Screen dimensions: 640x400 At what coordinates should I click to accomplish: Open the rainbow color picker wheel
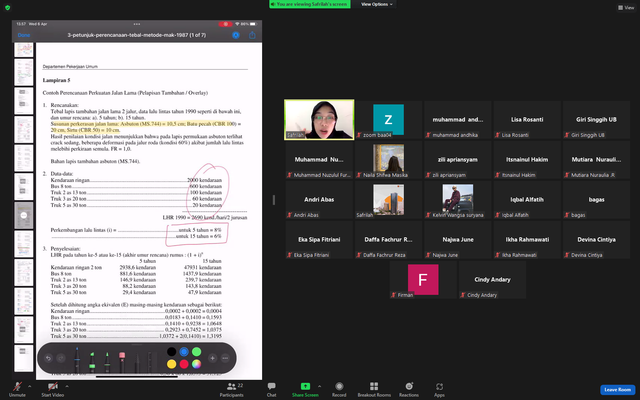click(x=196, y=364)
